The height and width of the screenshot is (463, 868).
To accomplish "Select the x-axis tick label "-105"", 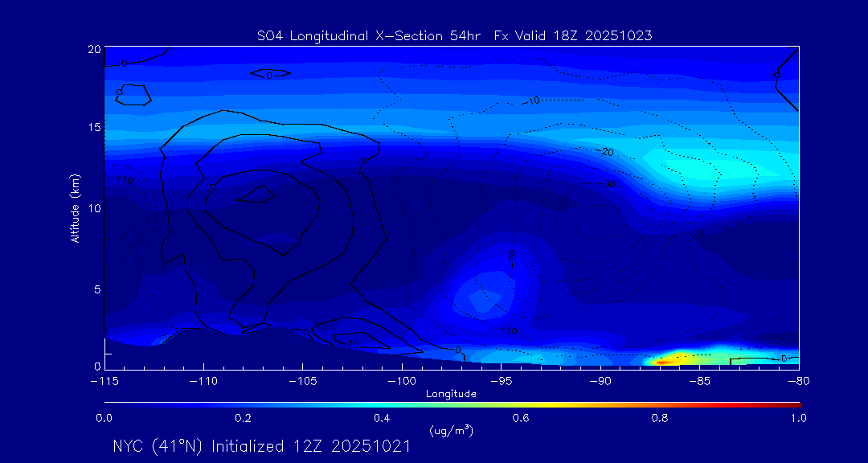I will [303, 382].
